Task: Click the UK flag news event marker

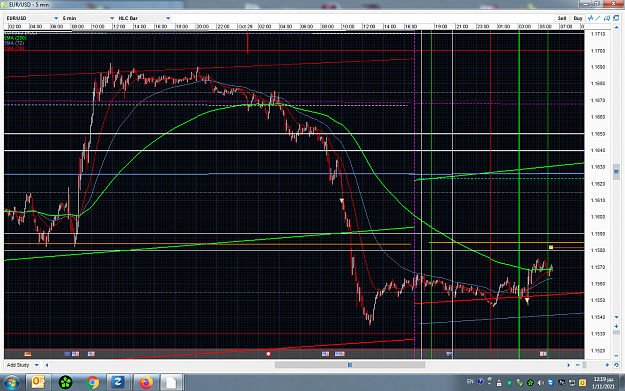Action: click(543, 354)
